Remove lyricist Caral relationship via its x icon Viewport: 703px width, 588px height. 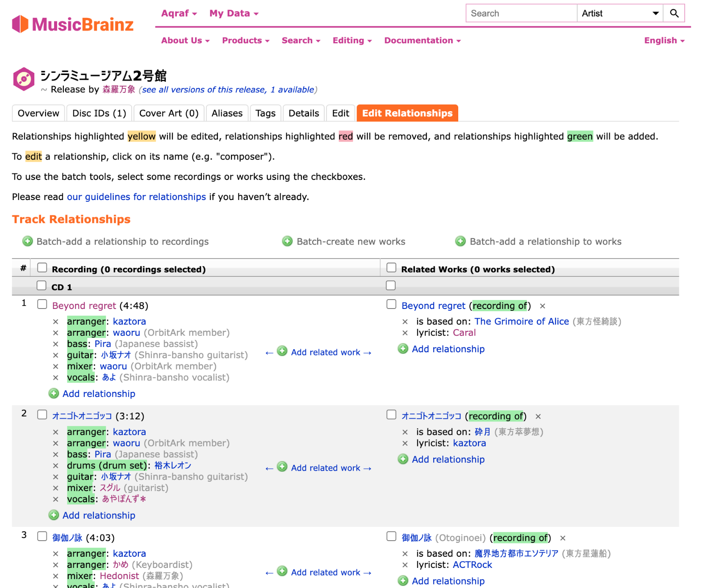click(x=405, y=333)
